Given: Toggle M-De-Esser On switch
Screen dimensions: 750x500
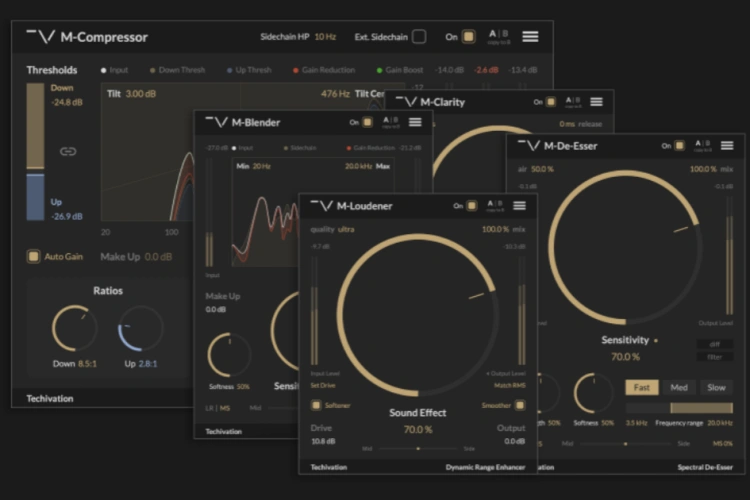Looking at the screenshot, I should pyautogui.click(x=679, y=145).
